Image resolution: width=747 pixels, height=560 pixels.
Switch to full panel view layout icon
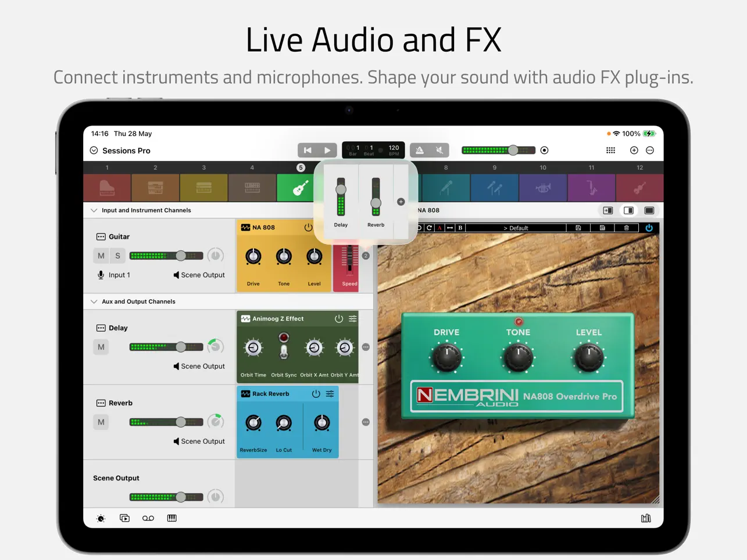[649, 210]
